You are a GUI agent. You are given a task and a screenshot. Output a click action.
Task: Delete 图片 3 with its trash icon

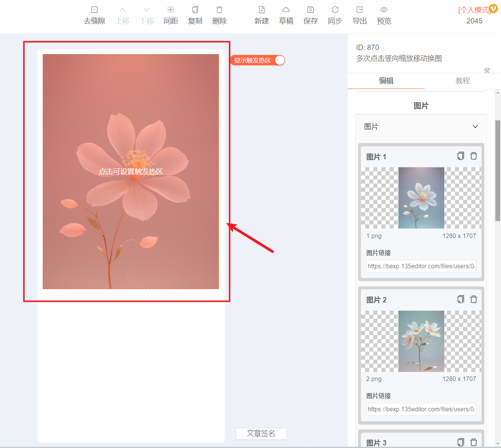pos(473,442)
